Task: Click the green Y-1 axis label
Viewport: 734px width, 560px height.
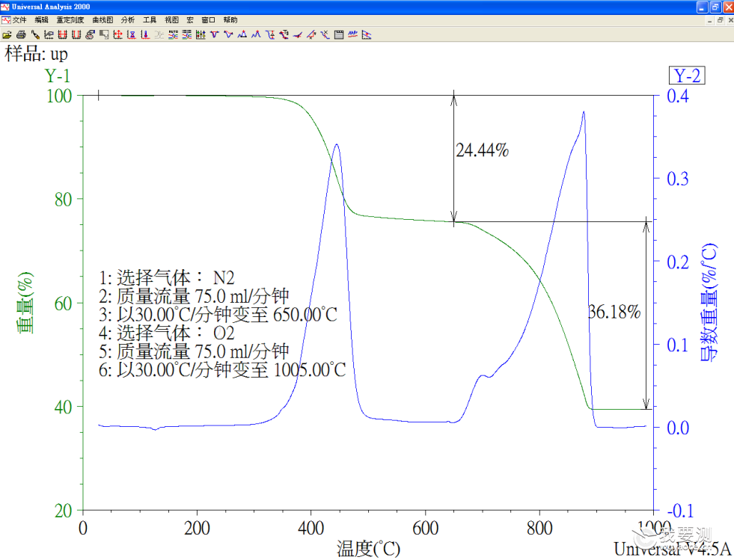Action: tap(57, 76)
